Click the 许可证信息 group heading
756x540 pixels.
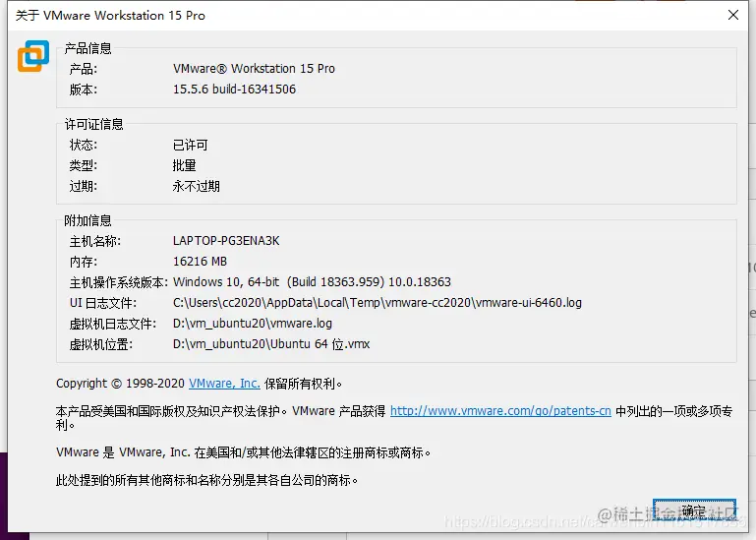[94, 125]
